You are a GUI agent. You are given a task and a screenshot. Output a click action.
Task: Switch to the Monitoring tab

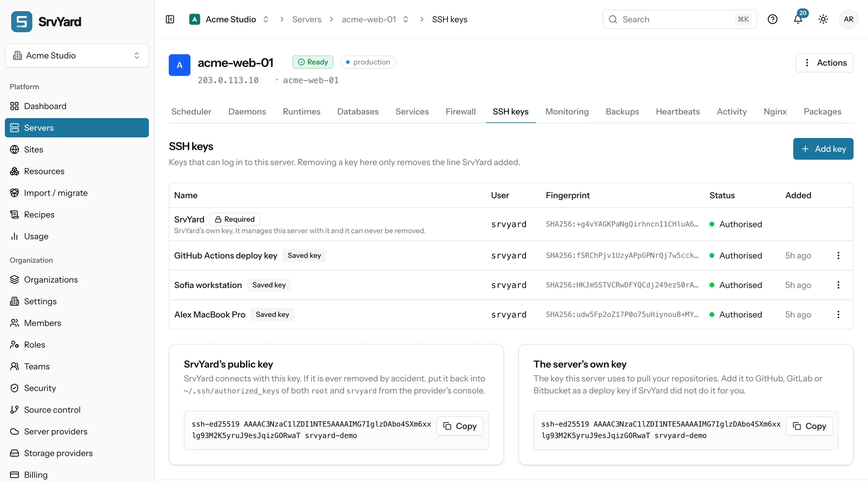[567, 112]
